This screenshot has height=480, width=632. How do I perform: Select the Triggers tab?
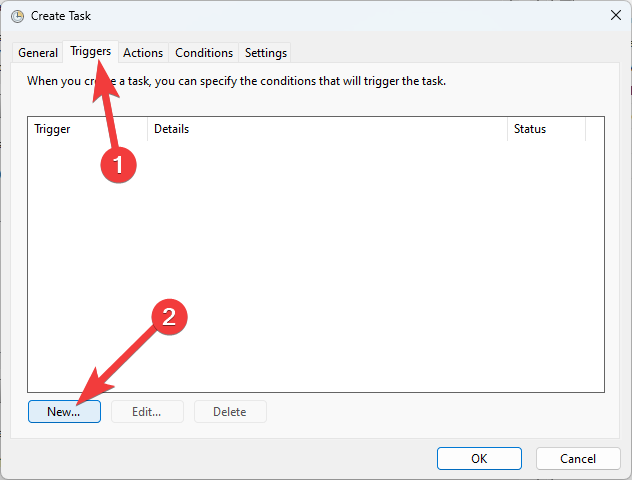(90, 51)
